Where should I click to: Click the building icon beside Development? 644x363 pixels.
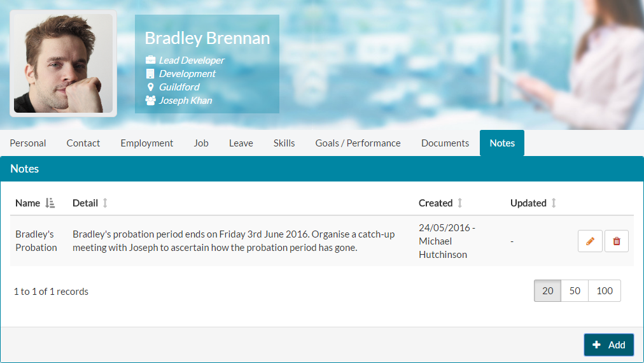tap(150, 74)
